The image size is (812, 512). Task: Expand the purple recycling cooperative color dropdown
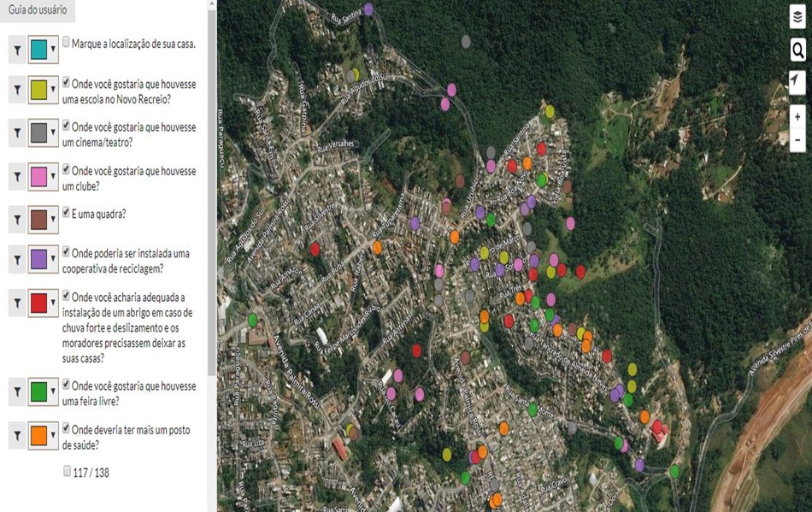[x=53, y=260]
